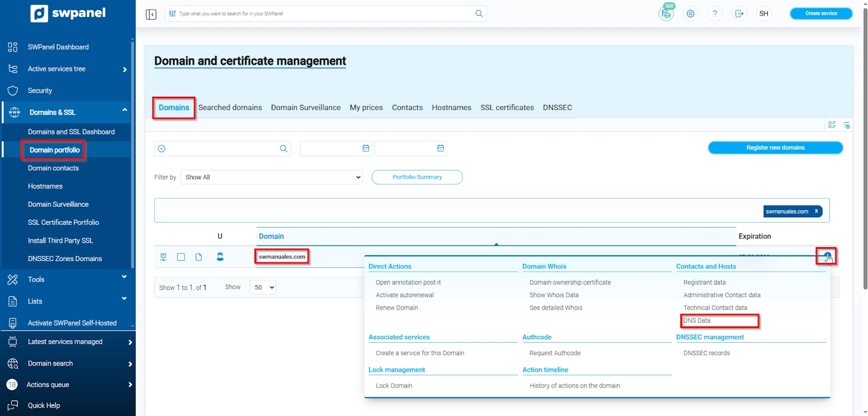Viewport: 868px width, 416px height.
Task: Click the document icon in swmanuales.com row
Action: coord(199,257)
